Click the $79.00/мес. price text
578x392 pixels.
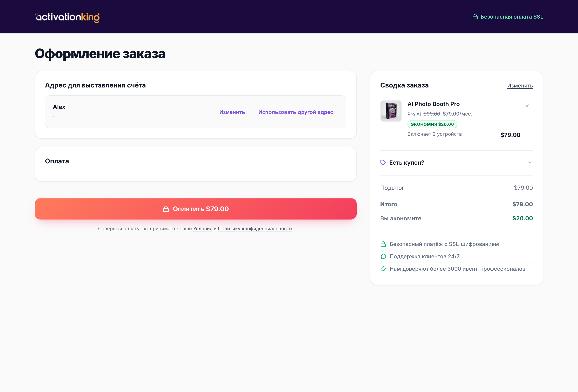coord(457,114)
